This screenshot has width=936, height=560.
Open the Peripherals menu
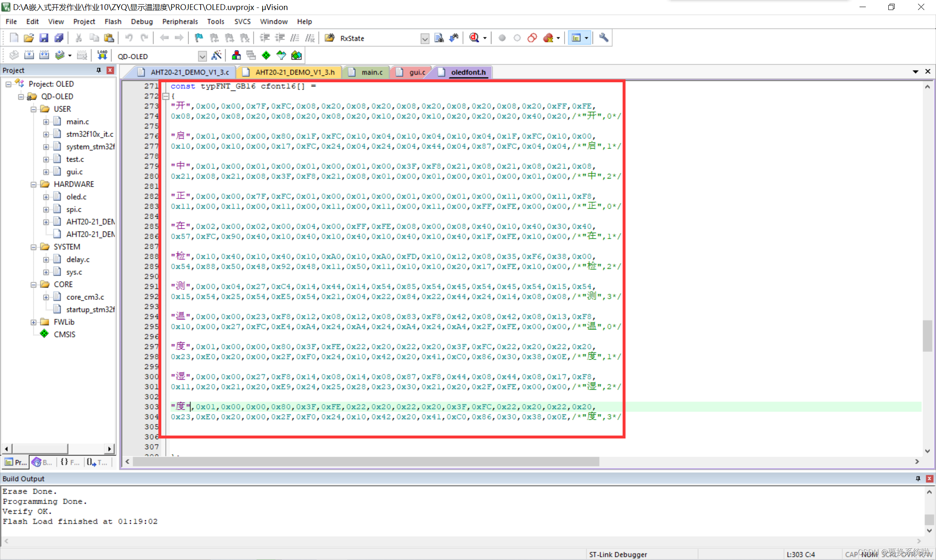coord(180,21)
